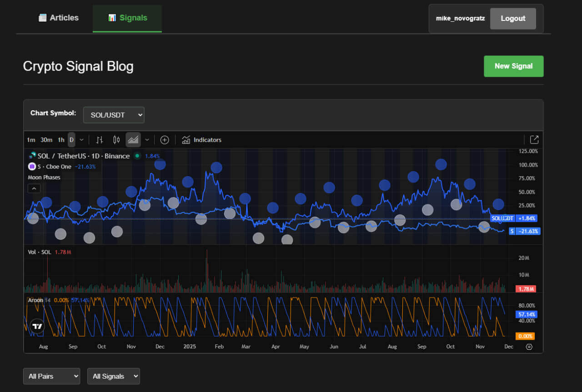Click the TradingView logo on the chart
Image resolution: width=582 pixels, height=392 pixels.
click(x=36, y=327)
